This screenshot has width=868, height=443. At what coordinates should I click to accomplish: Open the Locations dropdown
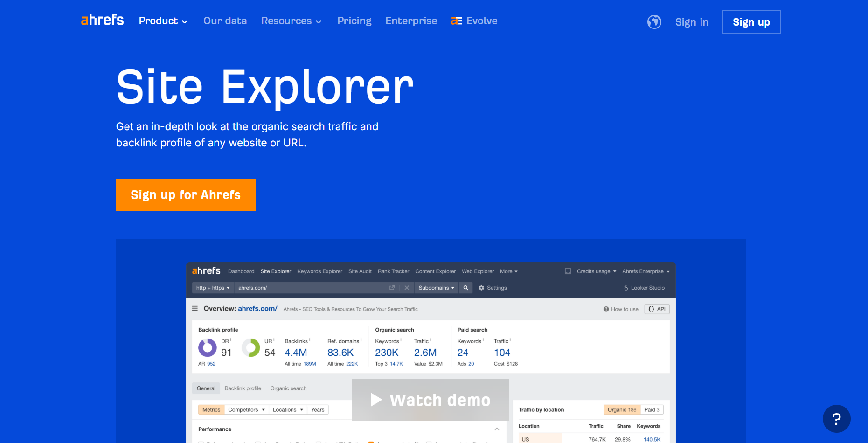pyautogui.click(x=288, y=409)
